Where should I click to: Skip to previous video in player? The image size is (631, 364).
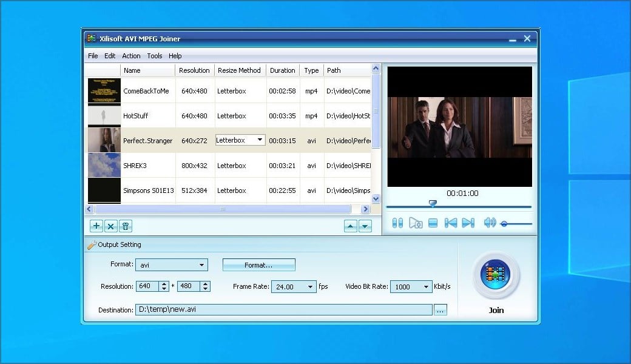click(x=451, y=223)
